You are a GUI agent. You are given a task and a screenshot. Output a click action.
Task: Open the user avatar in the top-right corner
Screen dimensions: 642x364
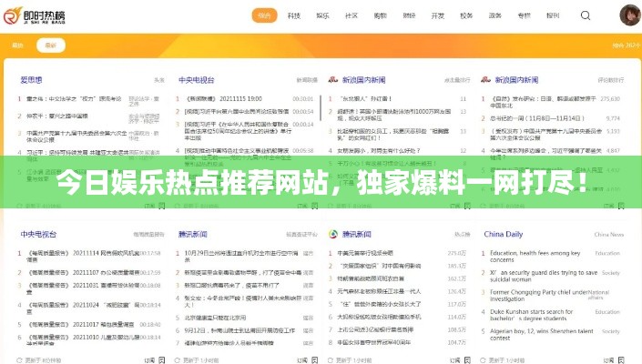pyautogui.click(x=630, y=15)
